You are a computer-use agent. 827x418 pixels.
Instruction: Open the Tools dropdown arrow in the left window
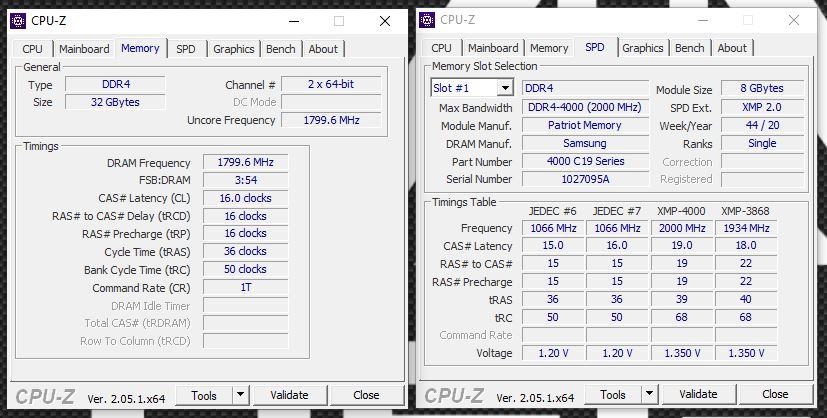coord(240,395)
